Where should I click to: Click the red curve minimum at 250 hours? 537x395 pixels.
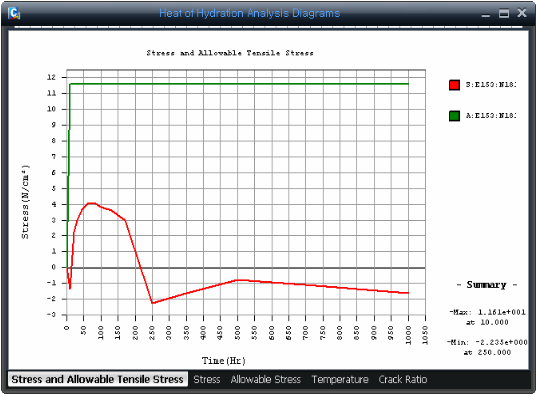tap(153, 303)
